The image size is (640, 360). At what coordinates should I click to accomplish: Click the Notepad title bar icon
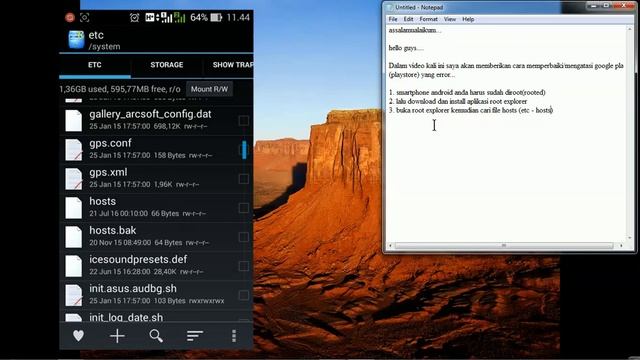(x=390, y=7)
